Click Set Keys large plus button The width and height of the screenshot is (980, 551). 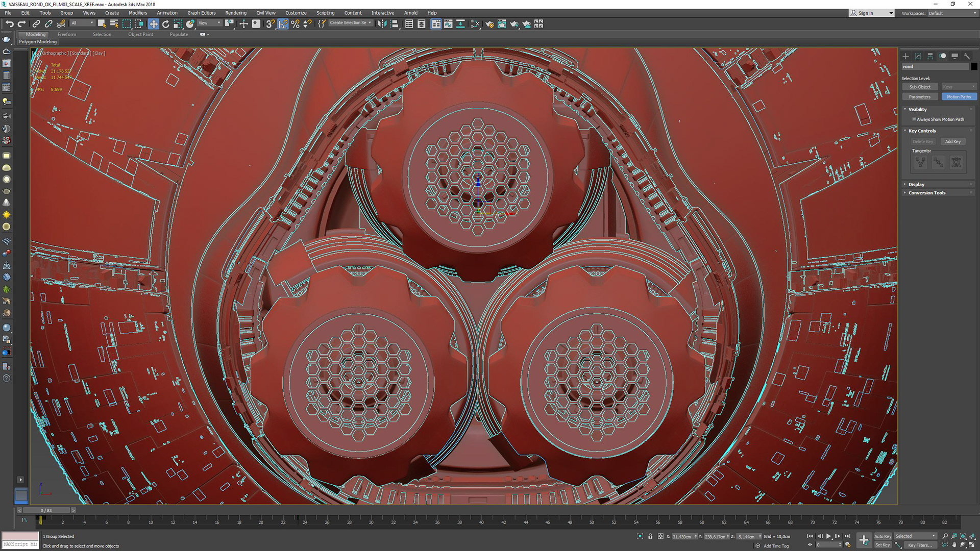click(x=864, y=540)
